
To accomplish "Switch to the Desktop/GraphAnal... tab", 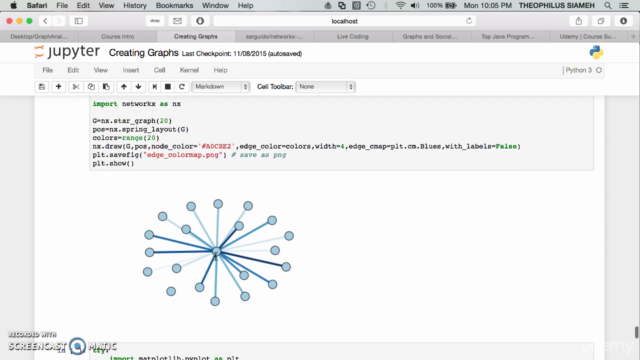I will point(39,36).
